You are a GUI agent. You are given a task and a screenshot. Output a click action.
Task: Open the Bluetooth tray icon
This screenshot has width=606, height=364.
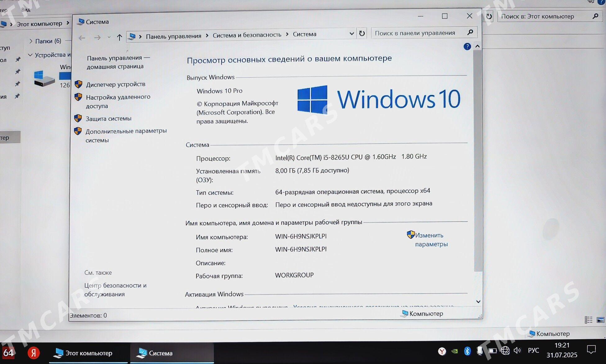point(467,351)
